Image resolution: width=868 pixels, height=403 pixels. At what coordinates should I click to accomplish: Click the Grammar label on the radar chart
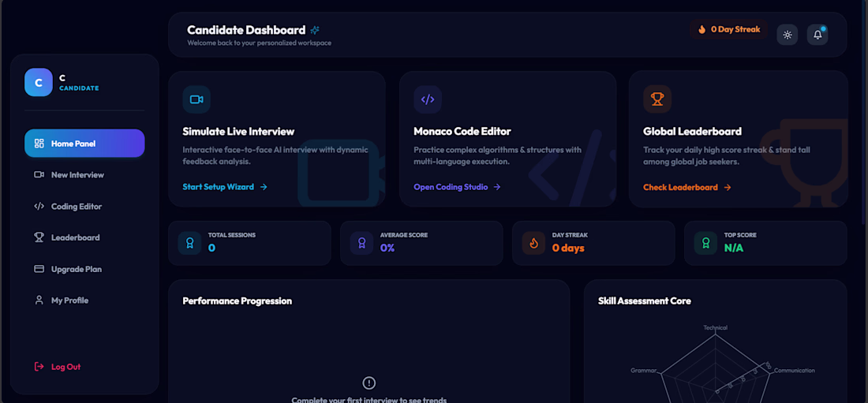point(644,371)
